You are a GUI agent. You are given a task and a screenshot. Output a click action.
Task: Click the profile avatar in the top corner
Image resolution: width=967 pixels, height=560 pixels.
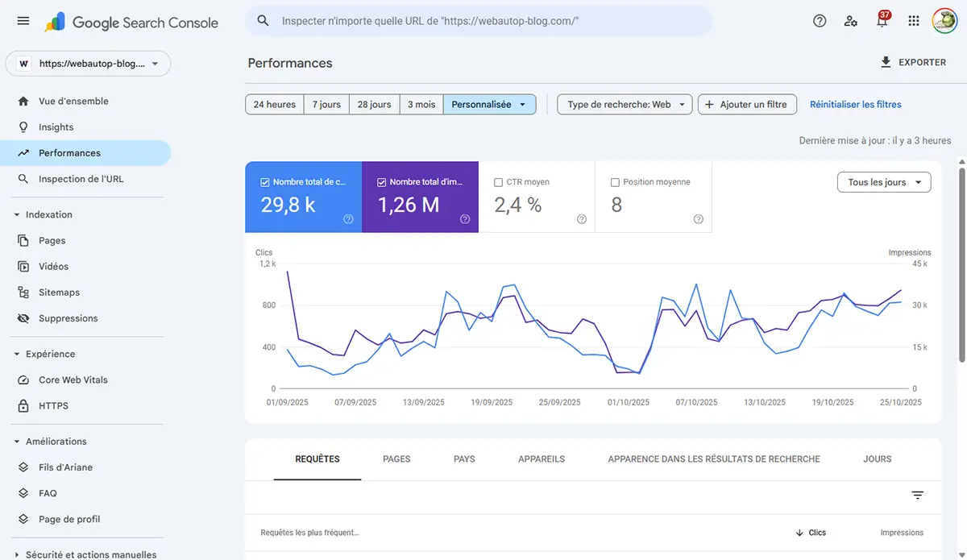[x=944, y=22]
